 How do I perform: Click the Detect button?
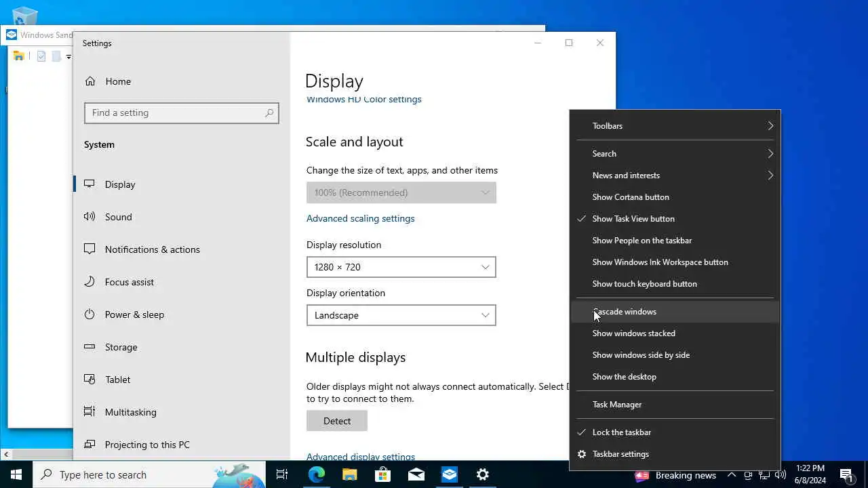337,421
